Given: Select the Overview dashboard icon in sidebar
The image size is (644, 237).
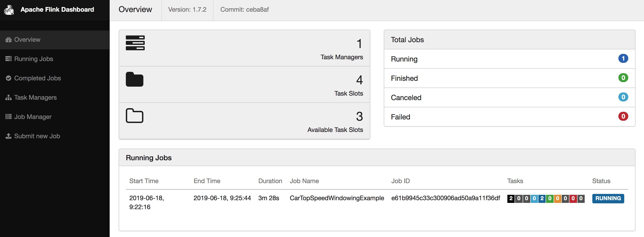Looking at the screenshot, I should coord(8,40).
